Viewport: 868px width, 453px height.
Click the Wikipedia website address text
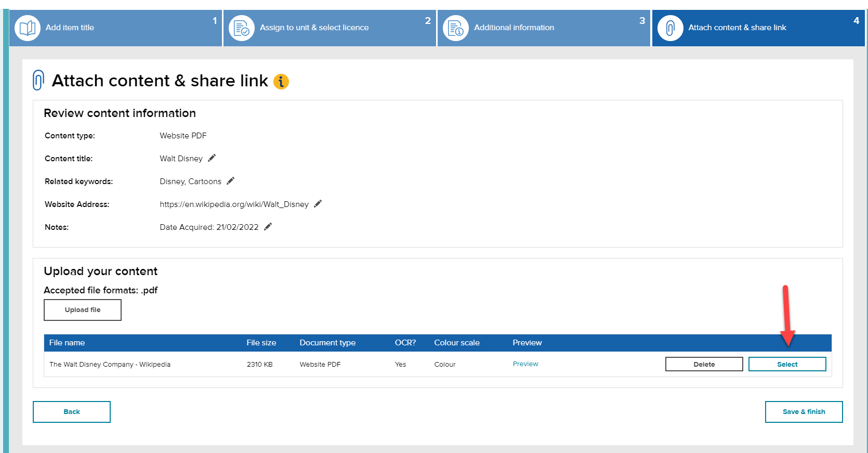tap(234, 204)
